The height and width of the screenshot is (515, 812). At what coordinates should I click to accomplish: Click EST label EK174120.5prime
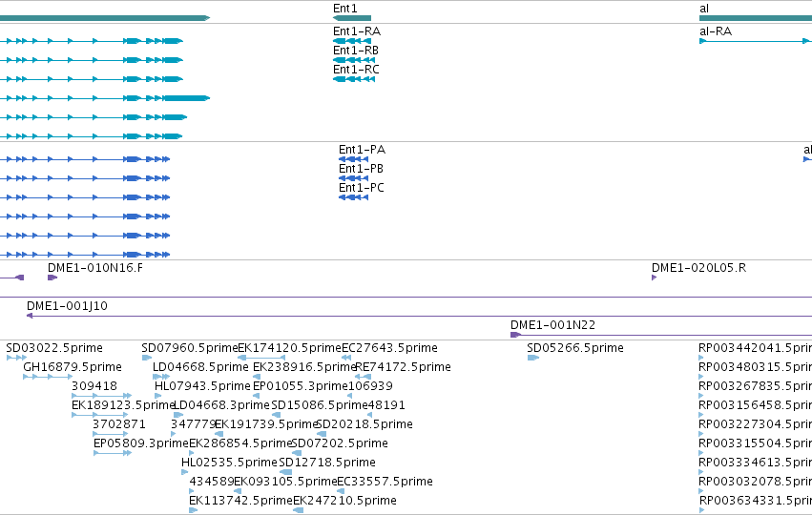click(x=289, y=348)
